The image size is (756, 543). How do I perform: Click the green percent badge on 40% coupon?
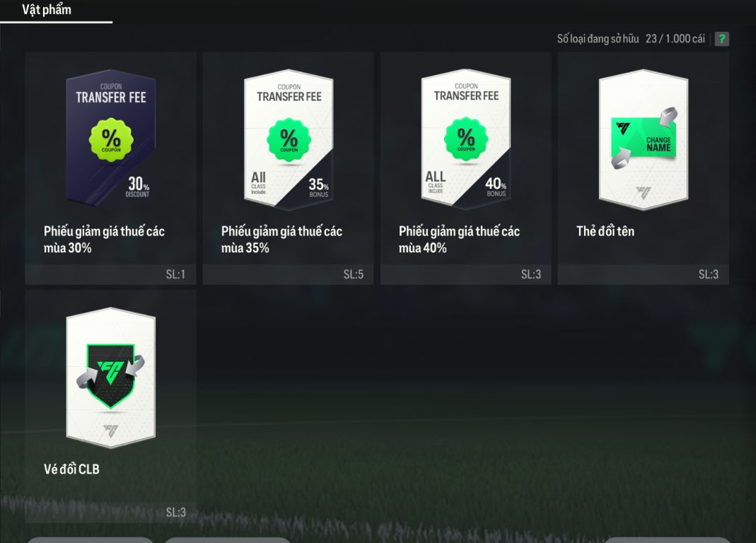[466, 139]
